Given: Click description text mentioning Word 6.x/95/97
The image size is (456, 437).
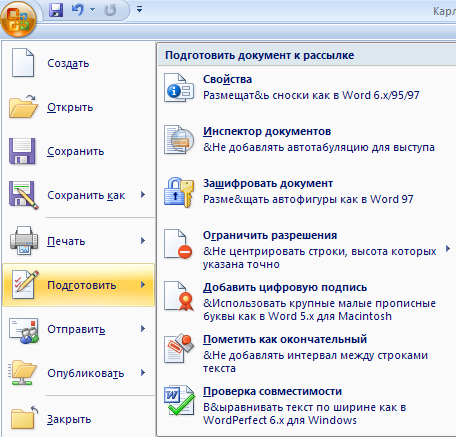Looking at the screenshot, I should 311,95.
